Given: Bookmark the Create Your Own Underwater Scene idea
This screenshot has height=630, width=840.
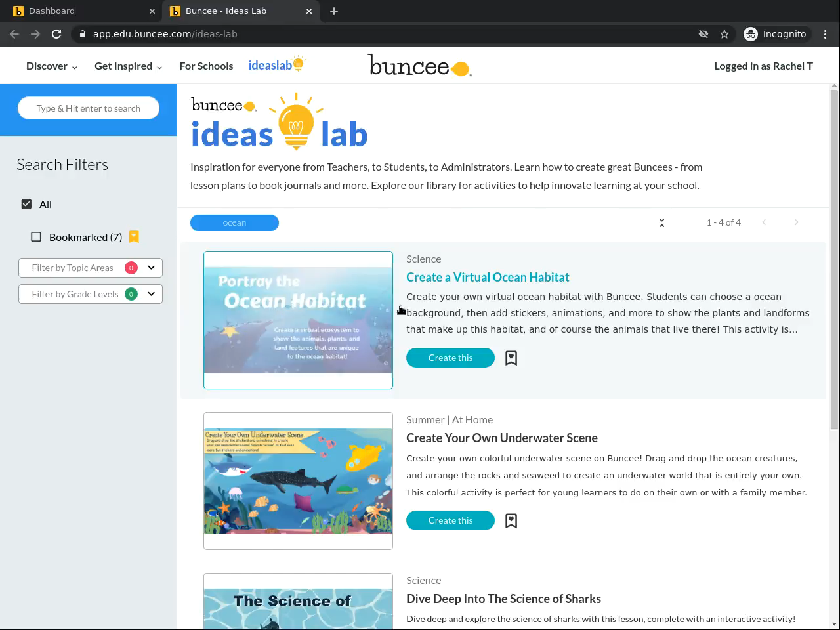Looking at the screenshot, I should coord(511,520).
